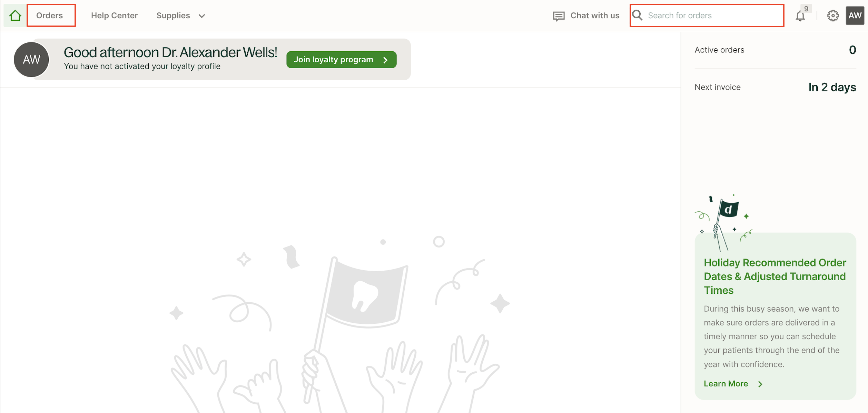The width and height of the screenshot is (868, 413).
Task: View the 9 unread notifications badge
Action: (x=806, y=9)
